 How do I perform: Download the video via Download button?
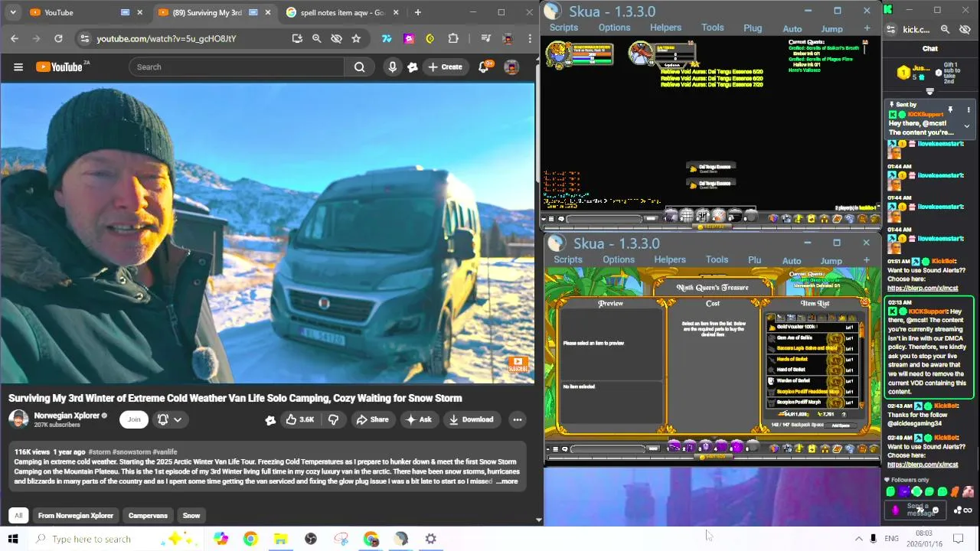(x=471, y=419)
